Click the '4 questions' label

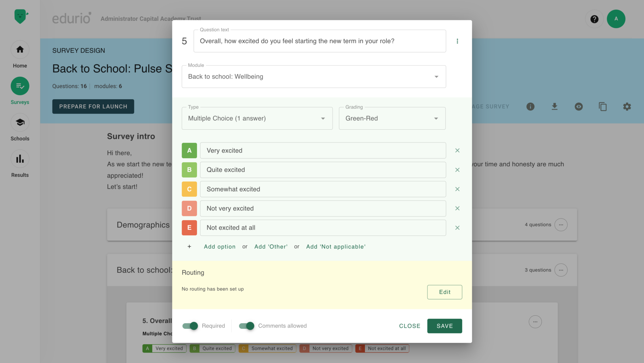coord(538,225)
